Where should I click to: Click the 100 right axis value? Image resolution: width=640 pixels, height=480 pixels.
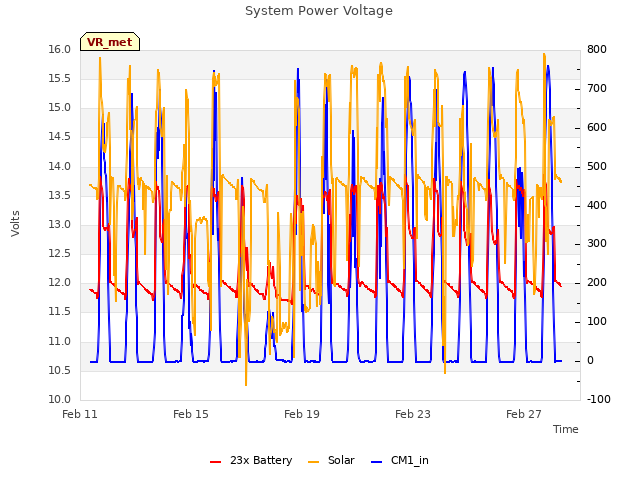point(597,322)
